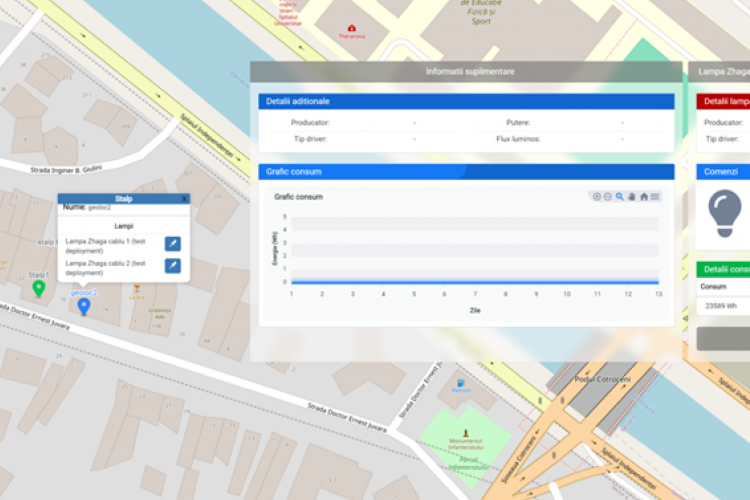Viewport: 750px width, 500px height.
Task: Click the Stalp popup title bar
Action: (x=123, y=199)
